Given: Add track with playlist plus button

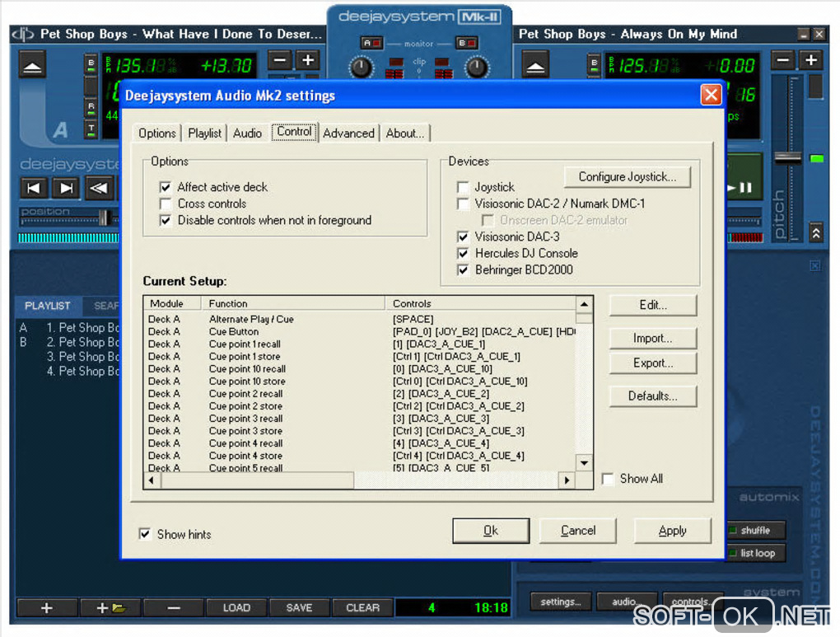Looking at the screenshot, I should pos(47,608).
